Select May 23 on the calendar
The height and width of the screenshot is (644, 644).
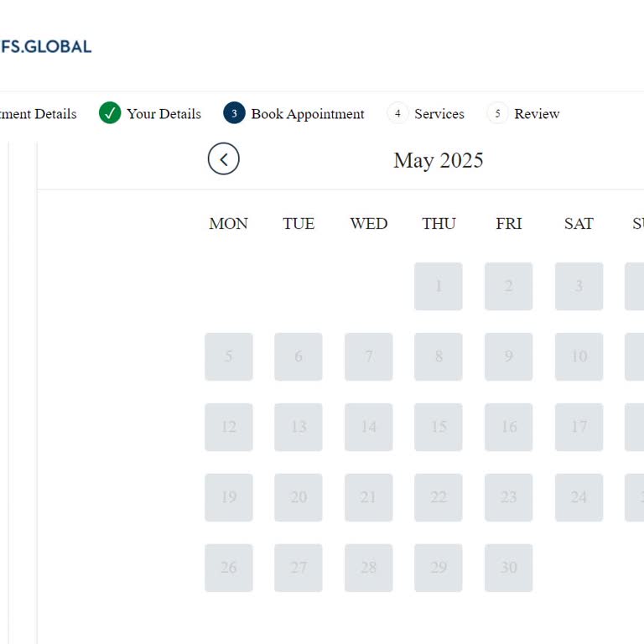[508, 497]
